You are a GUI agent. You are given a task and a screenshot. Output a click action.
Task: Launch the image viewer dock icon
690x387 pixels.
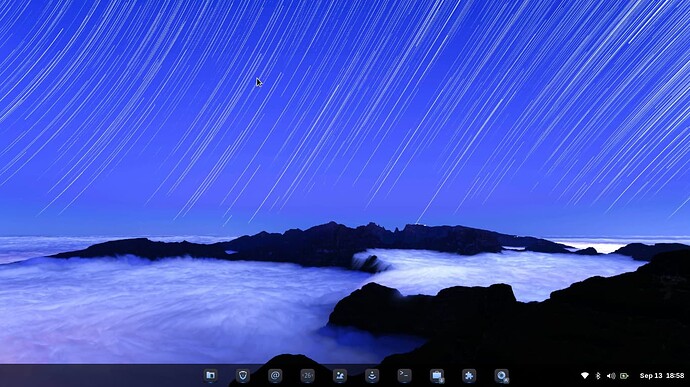tap(340, 375)
